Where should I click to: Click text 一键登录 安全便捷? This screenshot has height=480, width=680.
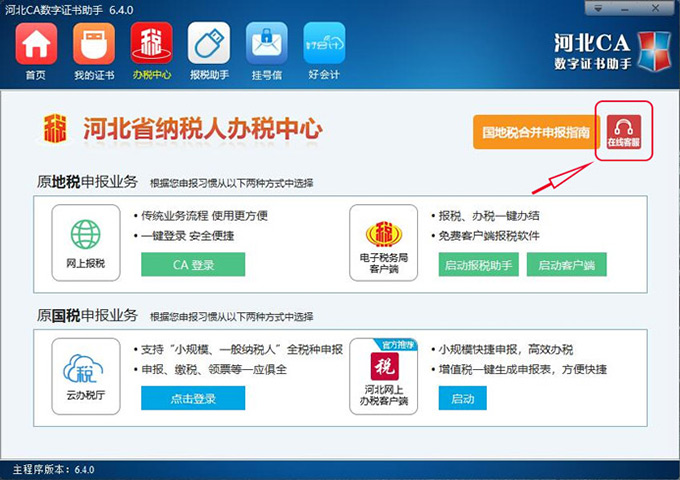(187, 235)
